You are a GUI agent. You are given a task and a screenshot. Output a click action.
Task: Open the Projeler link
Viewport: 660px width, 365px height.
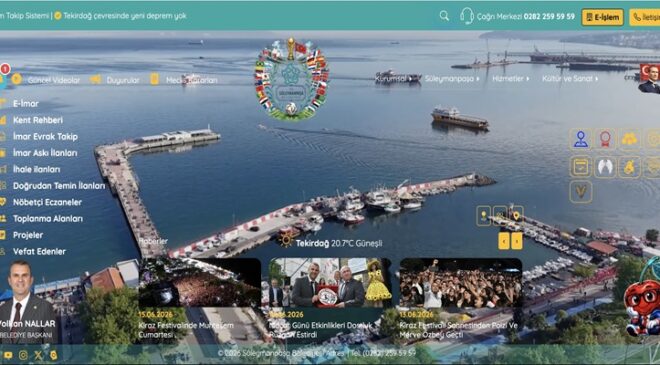28,235
